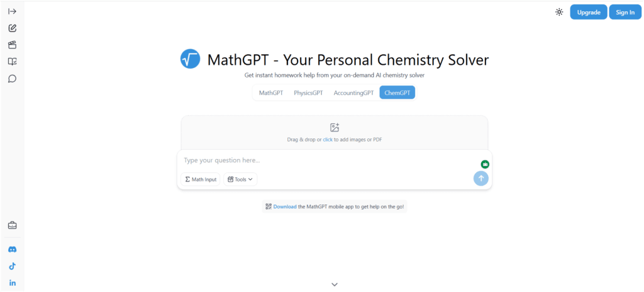Screen dimensions: 644x292
Task: Open the Discord link icon
Action: 12,249
